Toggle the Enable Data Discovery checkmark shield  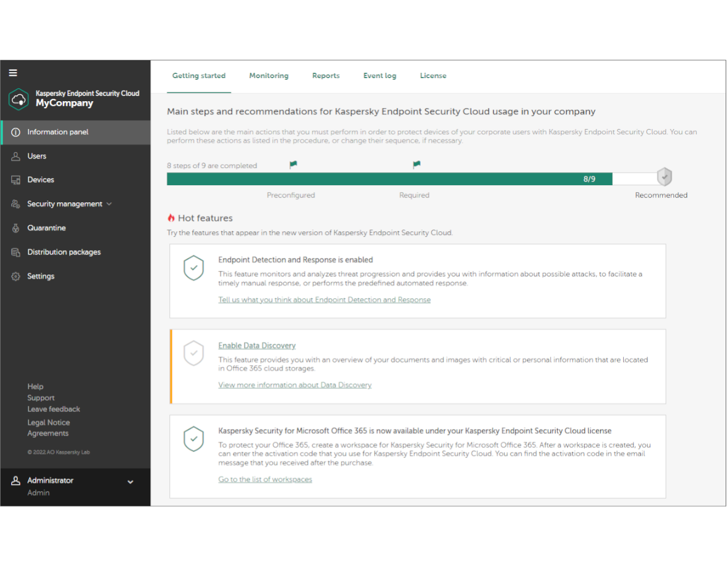pos(194,353)
